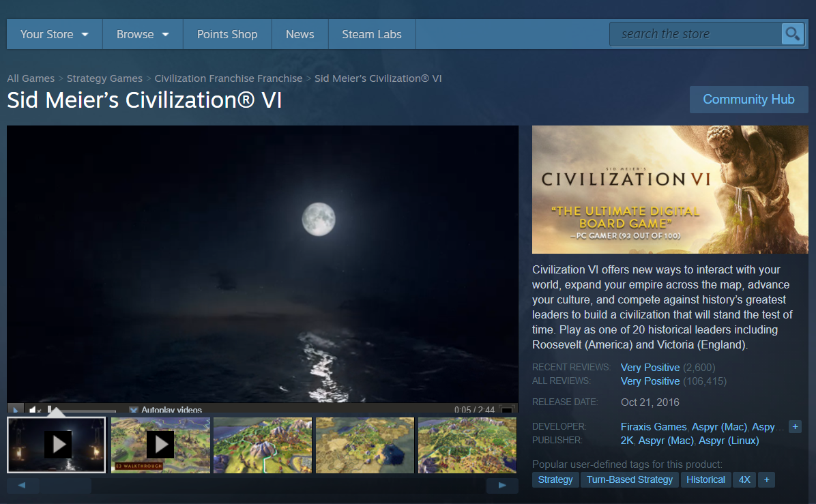Open the News tab

(x=300, y=34)
